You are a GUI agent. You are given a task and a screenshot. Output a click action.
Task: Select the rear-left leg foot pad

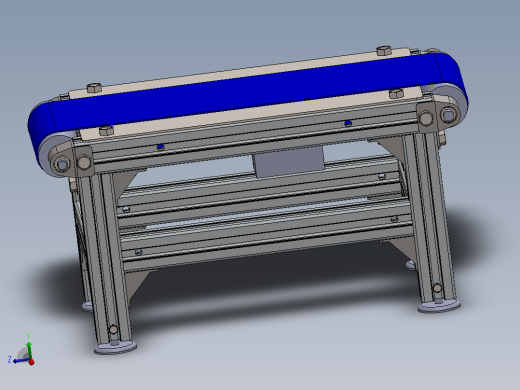click(x=87, y=306)
